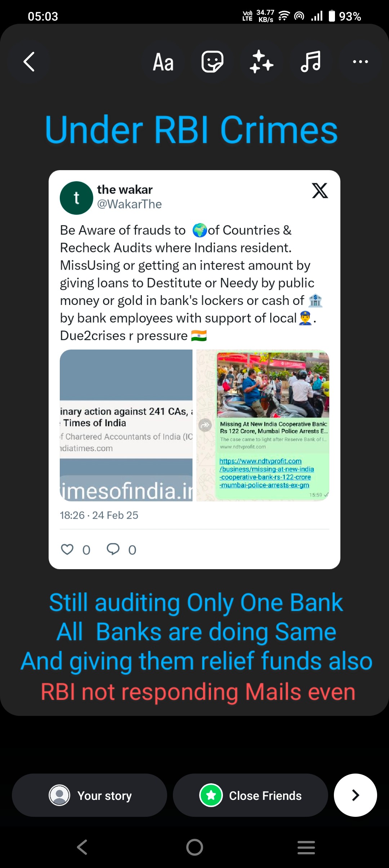Viewport: 389px width, 868px height.
Task: Tap the @WakarThe handle
Action: click(129, 204)
